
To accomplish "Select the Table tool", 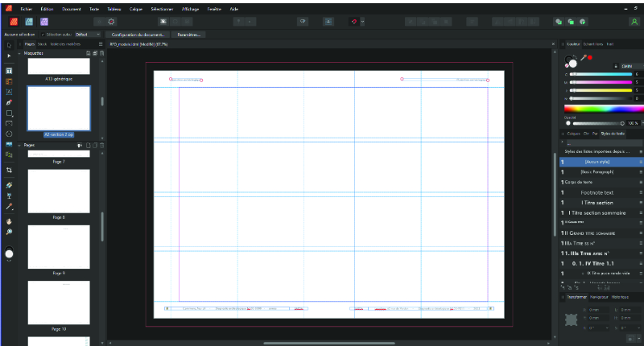I will (9, 82).
